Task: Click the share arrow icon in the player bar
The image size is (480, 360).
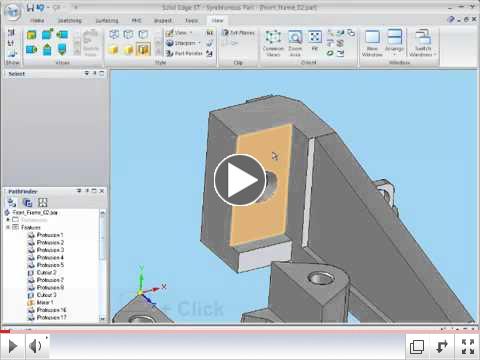Action: tap(442, 346)
